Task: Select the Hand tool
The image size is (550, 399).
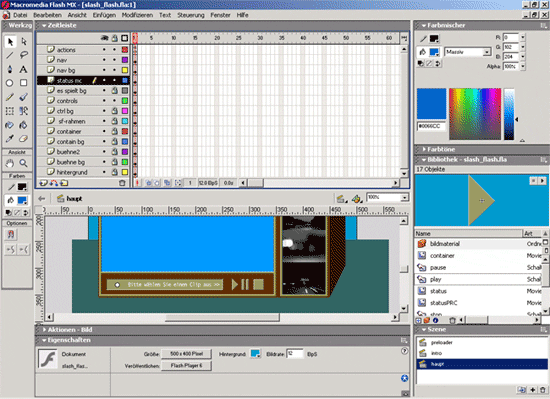Action: (x=10, y=163)
